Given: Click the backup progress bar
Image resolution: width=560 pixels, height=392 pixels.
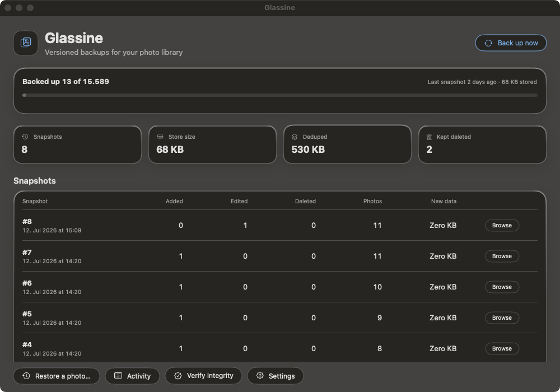Looking at the screenshot, I should [x=280, y=95].
